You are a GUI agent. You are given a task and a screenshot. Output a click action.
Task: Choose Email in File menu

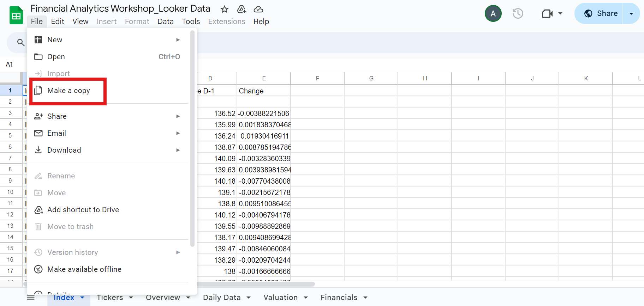pyautogui.click(x=108, y=133)
